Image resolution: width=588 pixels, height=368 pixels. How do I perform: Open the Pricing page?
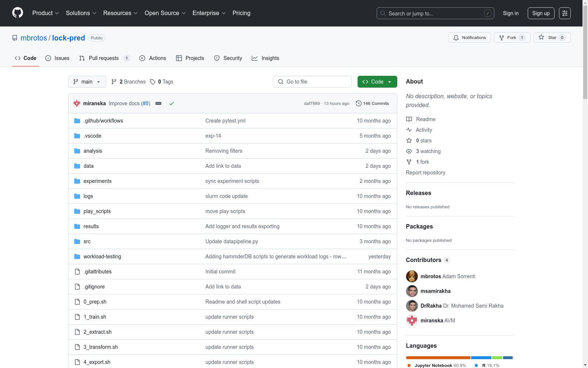[241, 13]
